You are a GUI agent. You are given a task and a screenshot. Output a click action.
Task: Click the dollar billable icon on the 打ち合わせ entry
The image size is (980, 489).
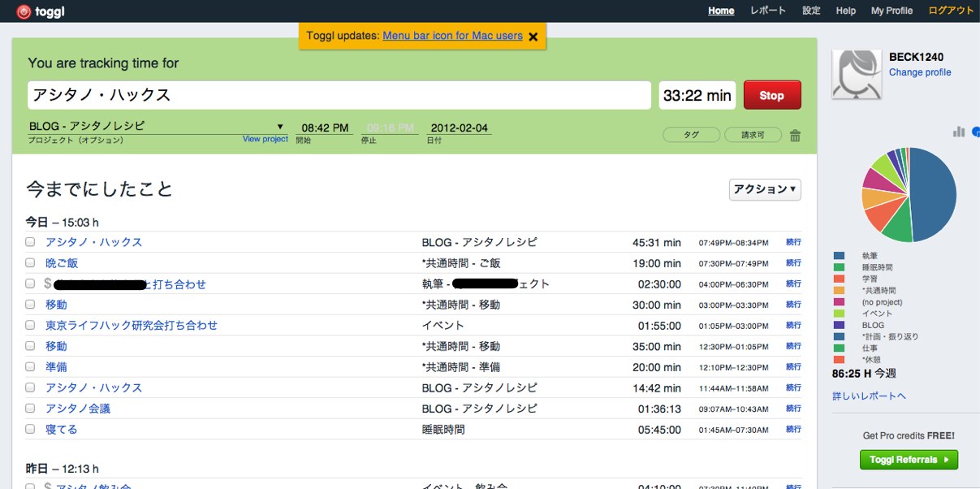(48, 283)
